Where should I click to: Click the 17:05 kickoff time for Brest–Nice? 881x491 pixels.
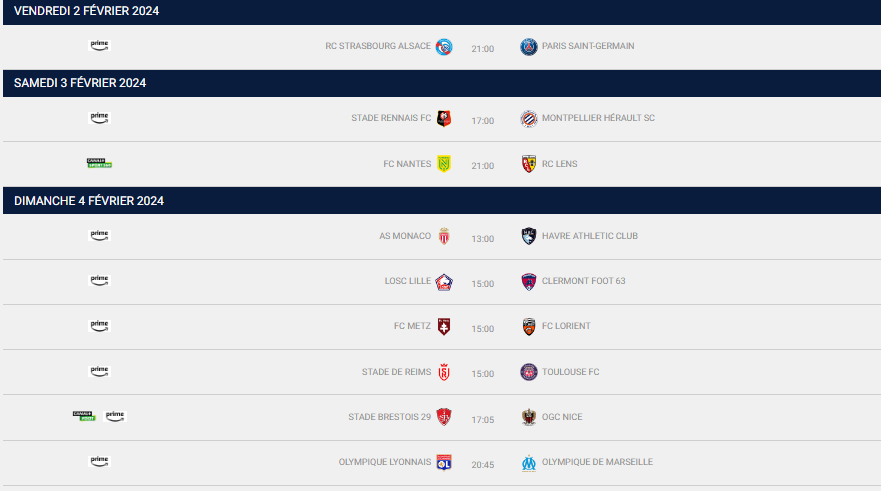[x=483, y=418]
